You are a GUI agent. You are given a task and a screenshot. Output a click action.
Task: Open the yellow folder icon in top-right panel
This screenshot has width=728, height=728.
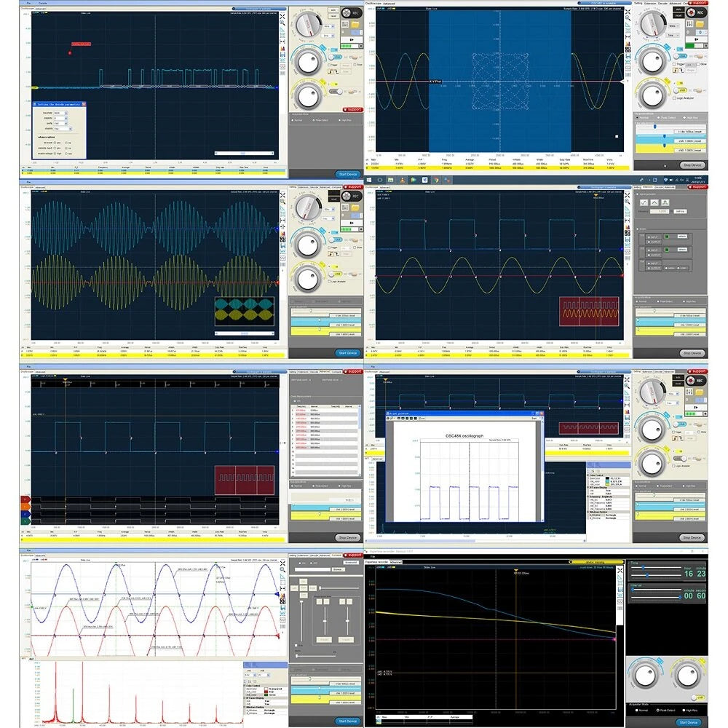pos(700,24)
